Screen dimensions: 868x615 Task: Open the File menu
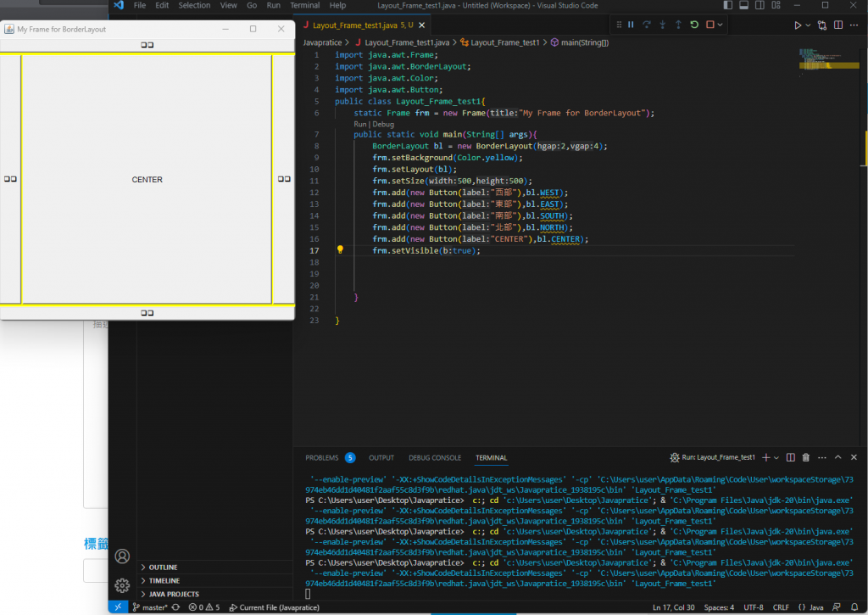pos(140,6)
